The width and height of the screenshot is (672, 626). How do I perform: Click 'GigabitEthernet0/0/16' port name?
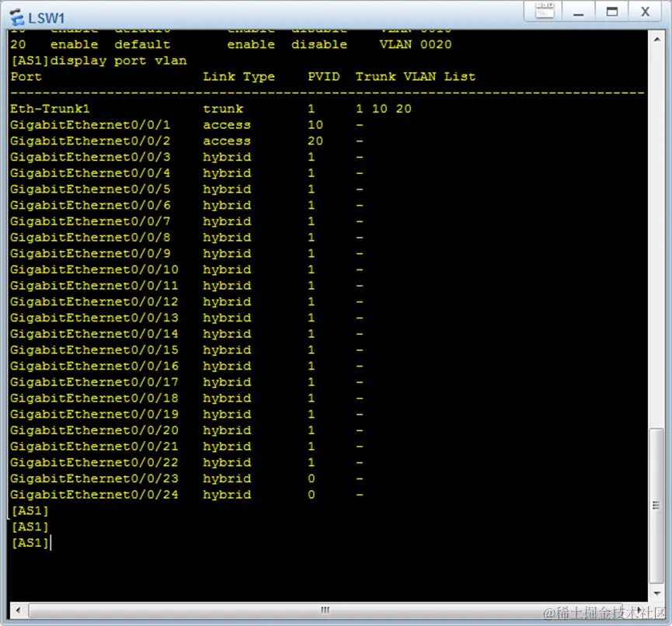(94, 366)
